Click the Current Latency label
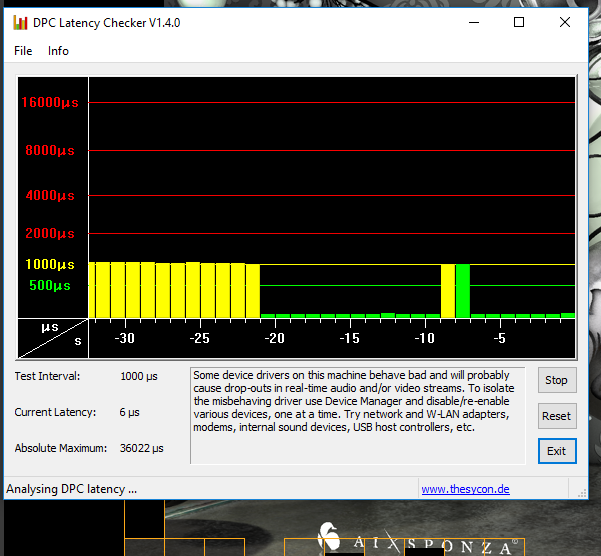Viewport: 601px width, 556px height. [55, 412]
